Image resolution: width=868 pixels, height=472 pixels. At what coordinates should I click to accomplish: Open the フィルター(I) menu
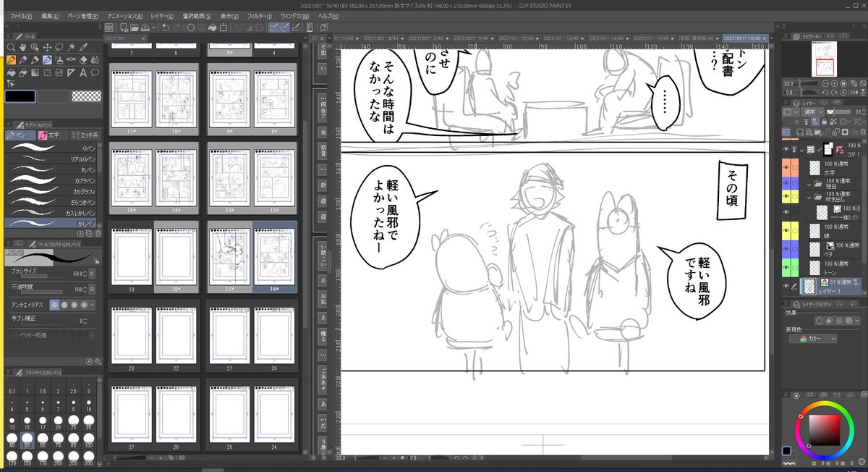coord(260,15)
